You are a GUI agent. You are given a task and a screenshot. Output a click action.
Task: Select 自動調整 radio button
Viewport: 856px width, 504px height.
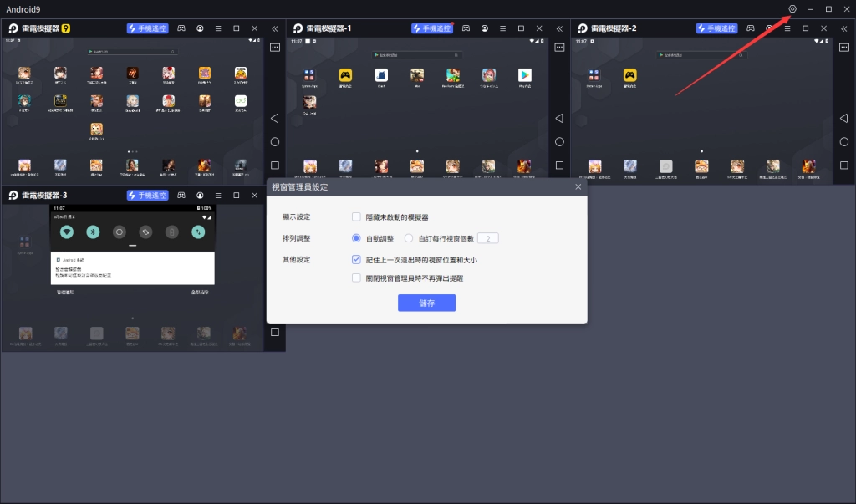pyautogui.click(x=356, y=238)
